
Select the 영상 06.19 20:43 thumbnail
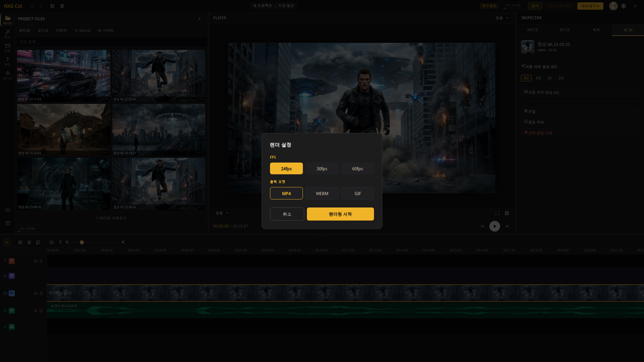(64, 130)
